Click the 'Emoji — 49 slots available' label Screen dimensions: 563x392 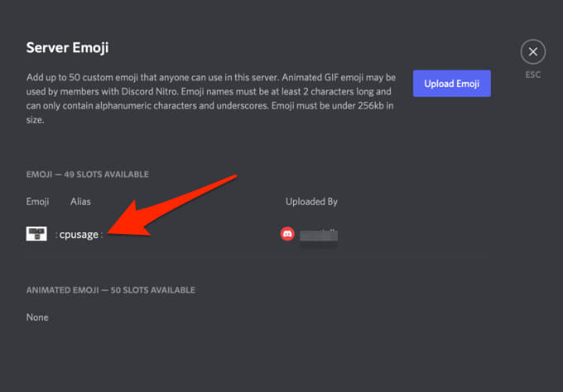click(x=87, y=174)
